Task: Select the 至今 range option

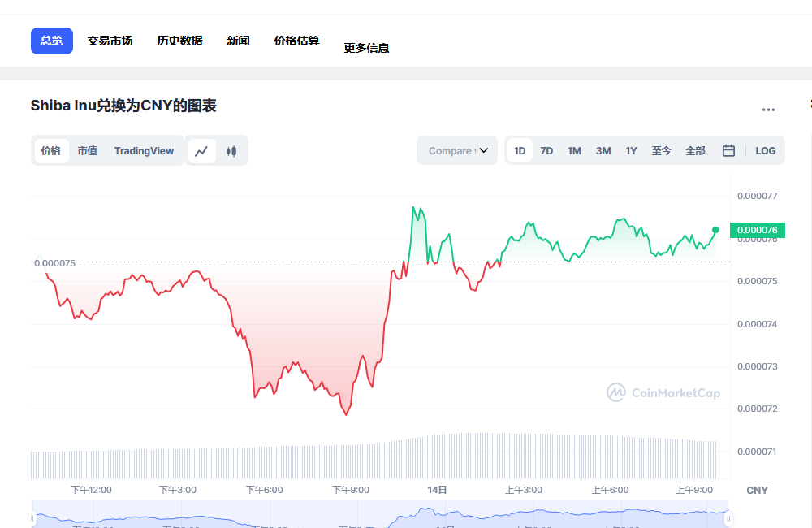Action: point(662,150)
